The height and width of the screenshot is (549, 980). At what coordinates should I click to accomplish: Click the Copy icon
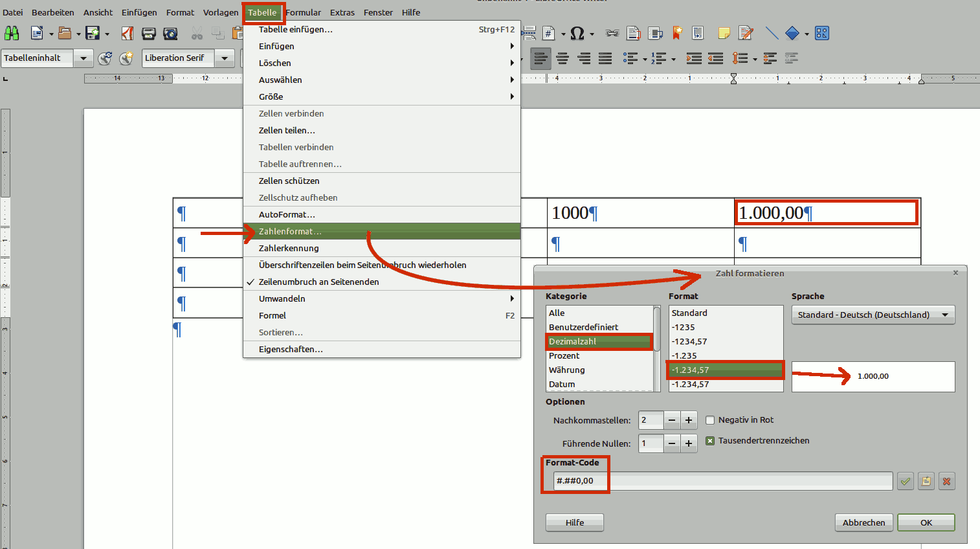[x=219, y=33]
